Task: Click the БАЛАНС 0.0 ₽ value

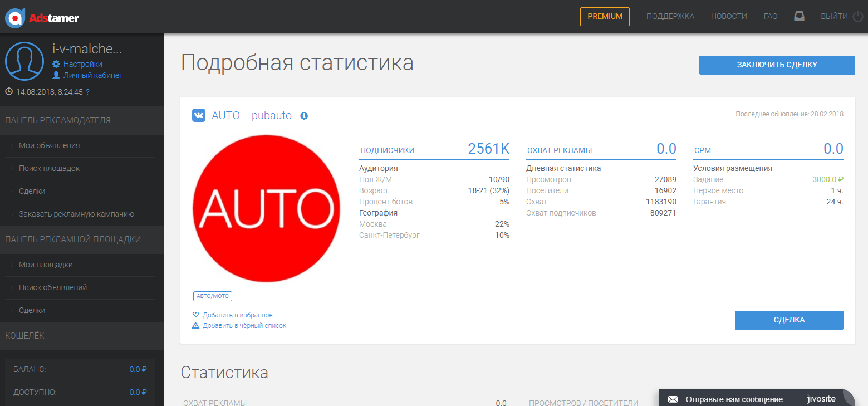Action: pyautogui.click(x=138, y=369)
